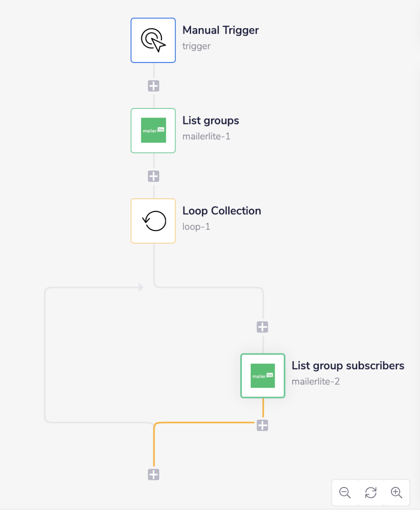The image size is (420, 510).
Task: Select the Loop Collection circular arrow icon
Action: coord(153,221)
